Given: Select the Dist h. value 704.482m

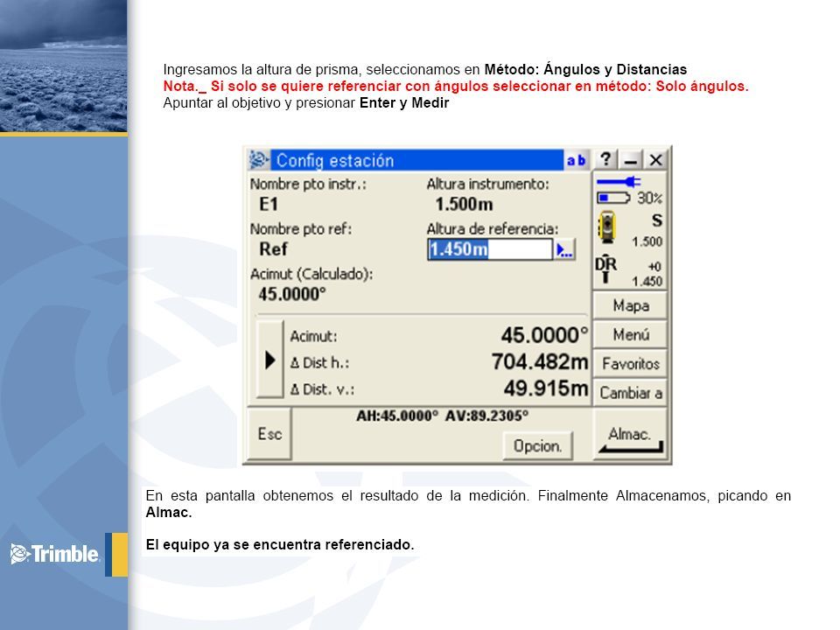Looking at the screenshot, I should click(540, 362).
